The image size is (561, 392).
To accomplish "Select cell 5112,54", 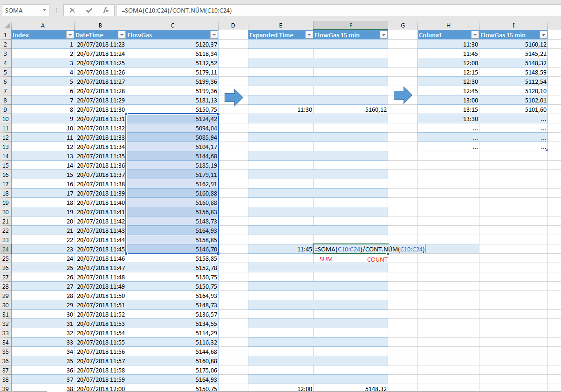I will coord(513,81).
